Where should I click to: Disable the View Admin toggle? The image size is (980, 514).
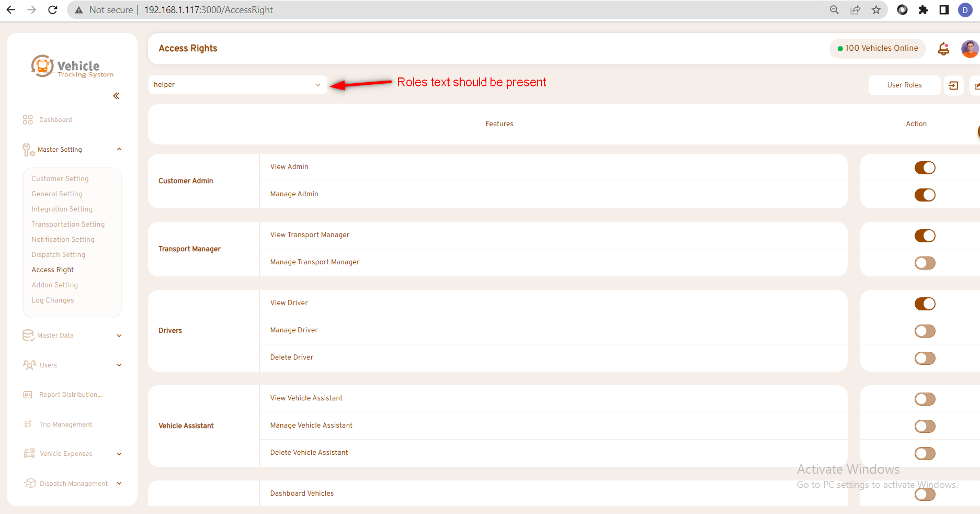click(925, 168)
